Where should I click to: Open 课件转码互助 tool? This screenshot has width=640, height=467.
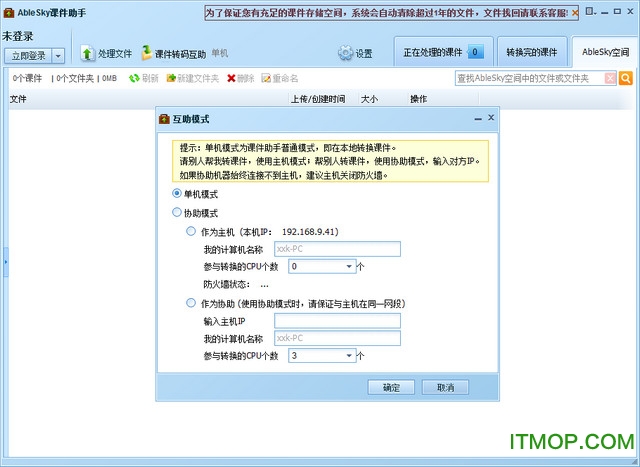(174, 53)
